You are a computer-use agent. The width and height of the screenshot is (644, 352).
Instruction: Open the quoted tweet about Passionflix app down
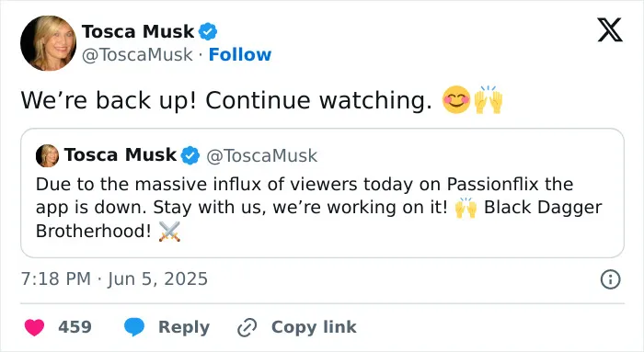point(322,193)
